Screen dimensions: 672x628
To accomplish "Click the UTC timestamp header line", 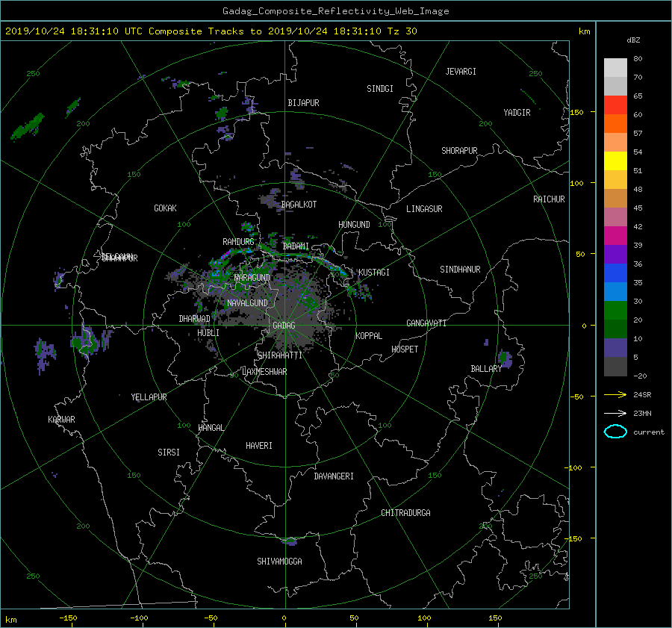I will pyautogui.click(x=211, y=31).
